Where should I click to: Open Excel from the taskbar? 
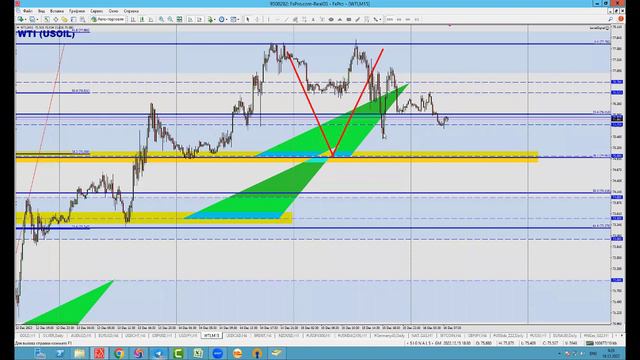[x=198, y=353]
